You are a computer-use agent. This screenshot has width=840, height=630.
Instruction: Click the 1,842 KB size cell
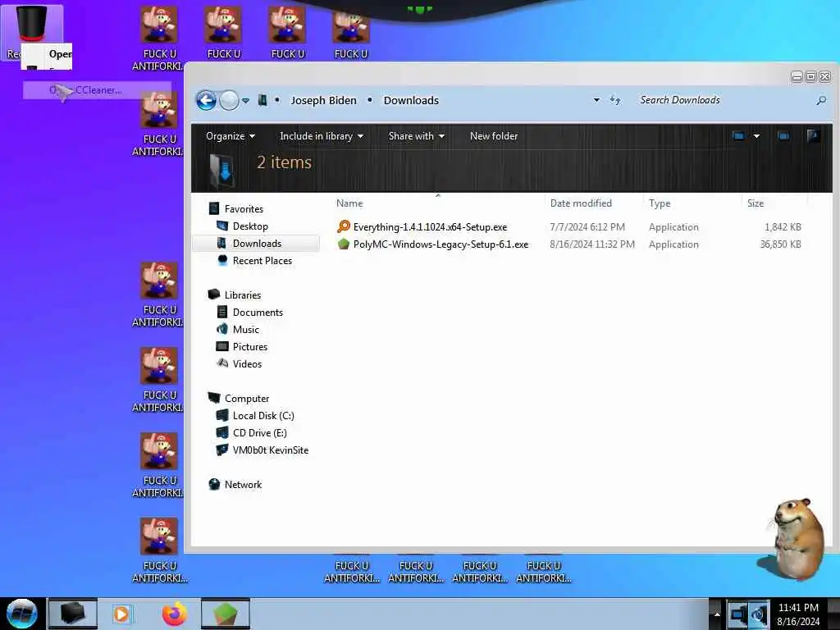[783, 227]
